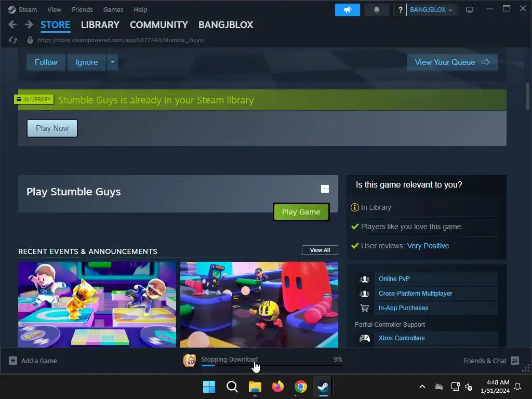This screenshot has height=399, width=532.
Task: Click the store URL address field
Action: click(x=121, y=40)
